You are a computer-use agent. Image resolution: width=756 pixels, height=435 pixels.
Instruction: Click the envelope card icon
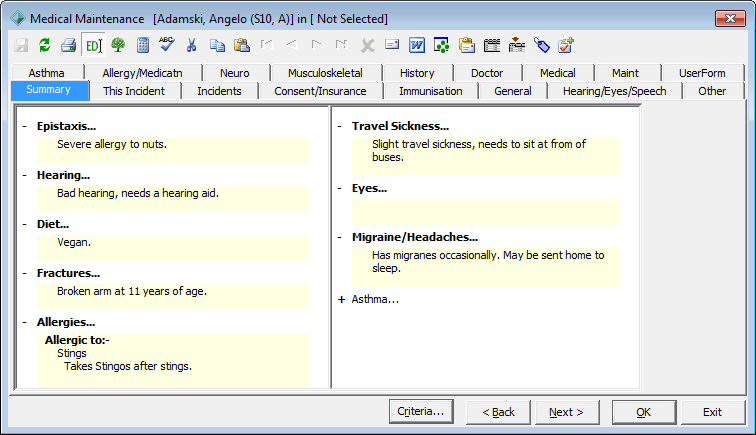point(392,44)
